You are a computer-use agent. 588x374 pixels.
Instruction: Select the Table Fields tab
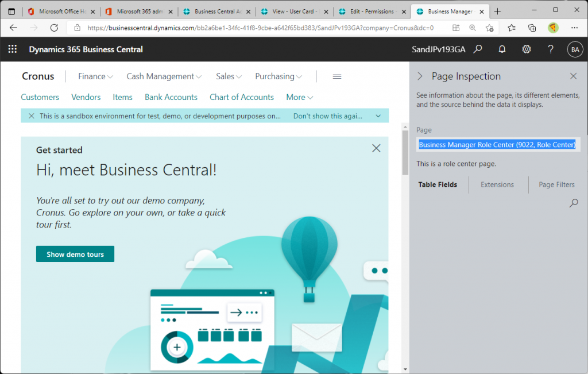(x=438, y=184)
